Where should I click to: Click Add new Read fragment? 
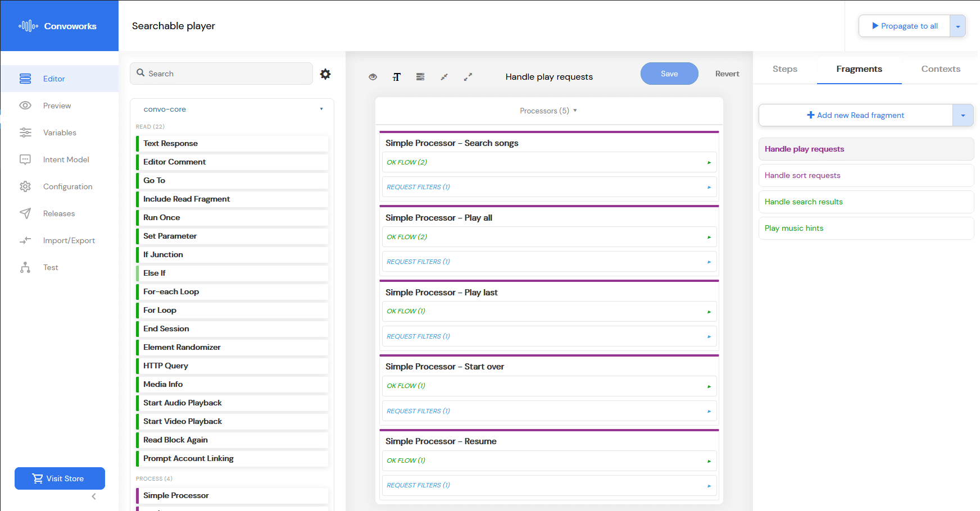856,115
